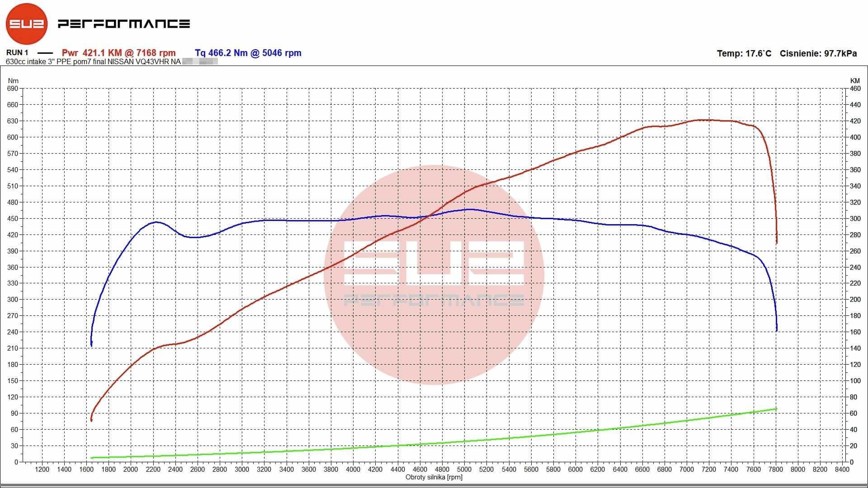The image size is (868, 488).
Task: Click the 2800 rpm axis label
Action: pyautogui.click(x=220, y=469)
